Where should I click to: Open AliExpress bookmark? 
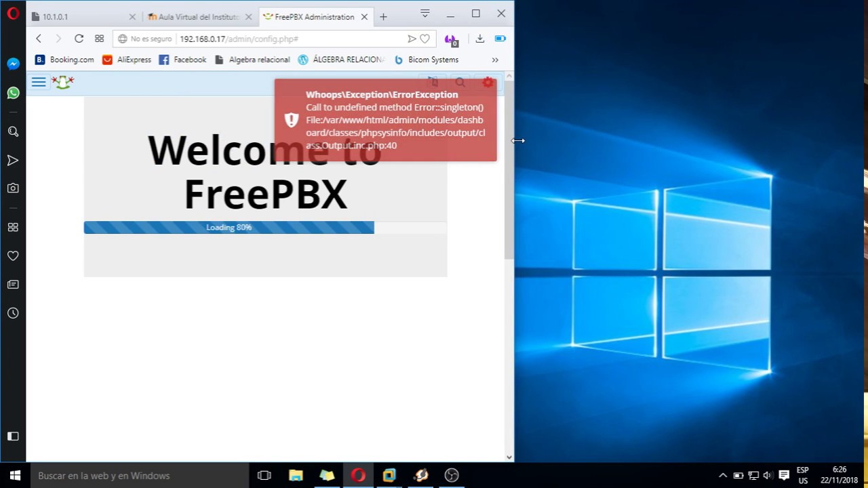[x=127, y=60]
